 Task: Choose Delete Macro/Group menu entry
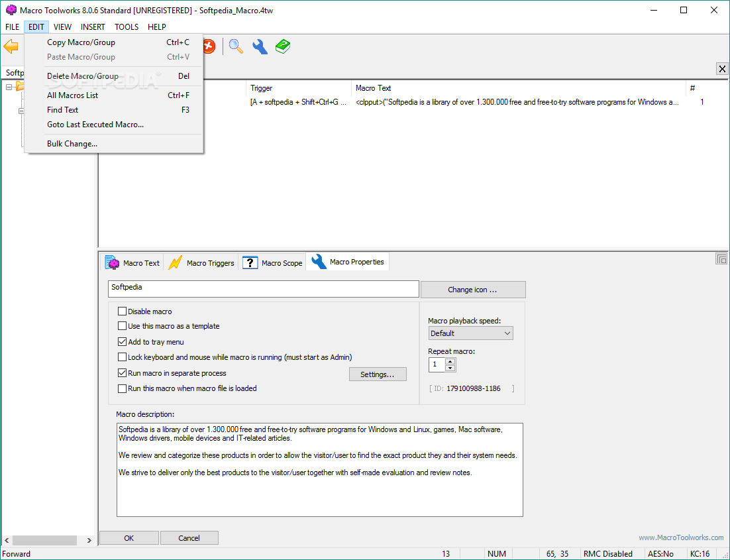[x=114, y=76]
